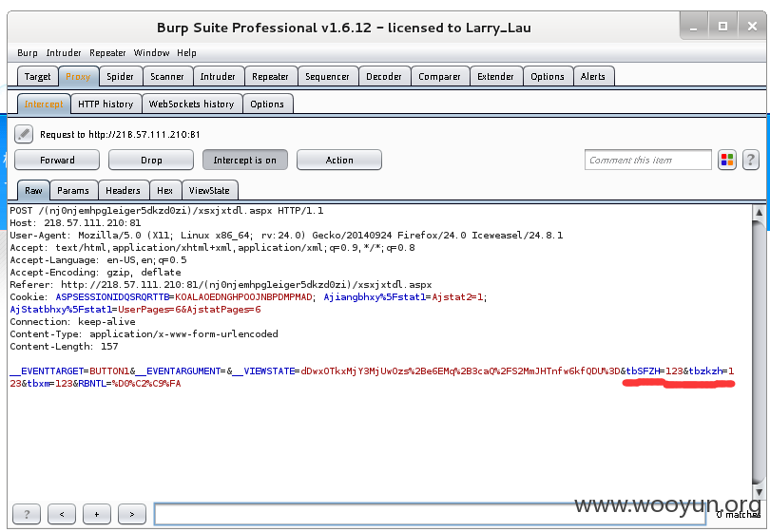Click the search text field at bottom

point(430,514)
